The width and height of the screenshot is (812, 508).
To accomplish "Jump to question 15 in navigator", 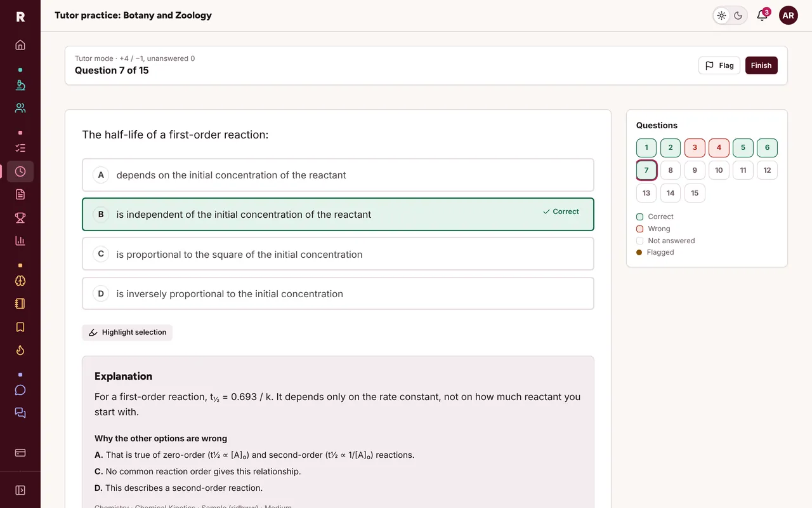I will point(695,193).
